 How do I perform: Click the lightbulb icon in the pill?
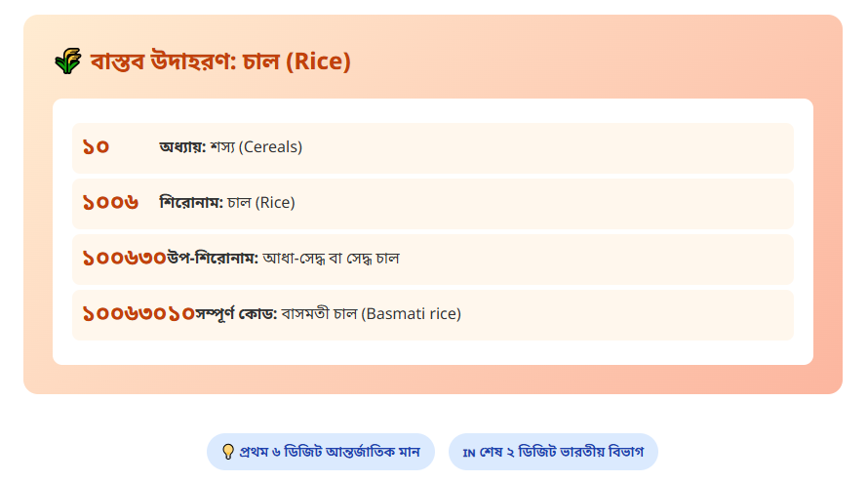point(228,452)
